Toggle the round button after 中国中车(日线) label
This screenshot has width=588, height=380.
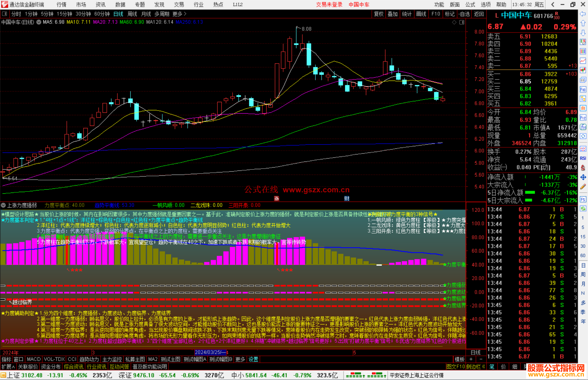[x=39, y=22]
